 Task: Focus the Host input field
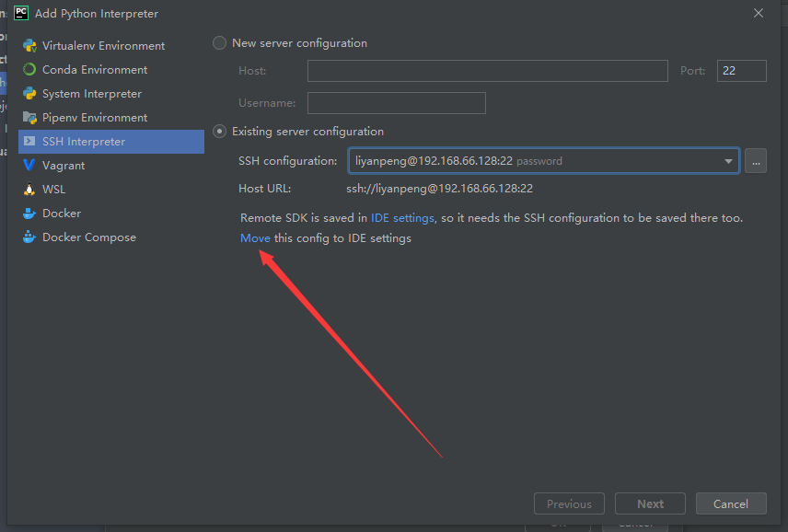click(x=488, y=71)
